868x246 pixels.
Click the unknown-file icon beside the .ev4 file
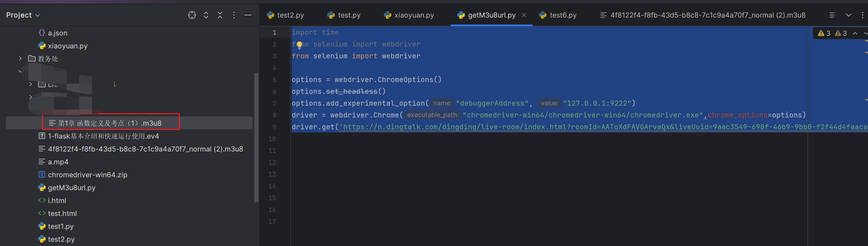(x=42, y=136)
